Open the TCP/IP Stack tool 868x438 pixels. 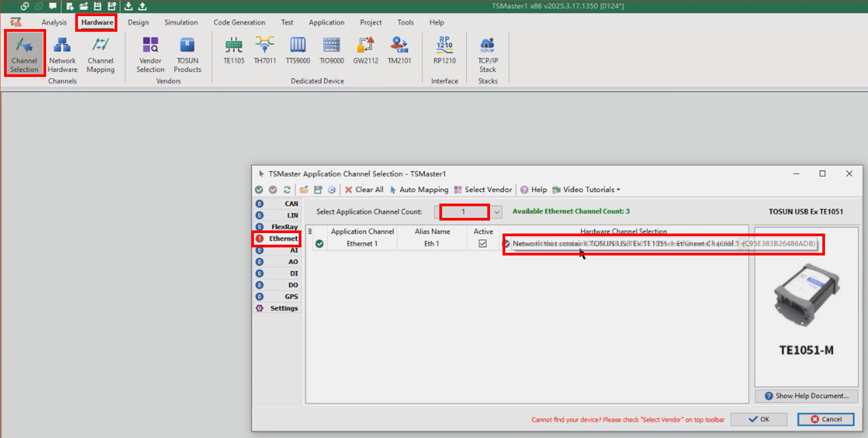coord(488,55)
